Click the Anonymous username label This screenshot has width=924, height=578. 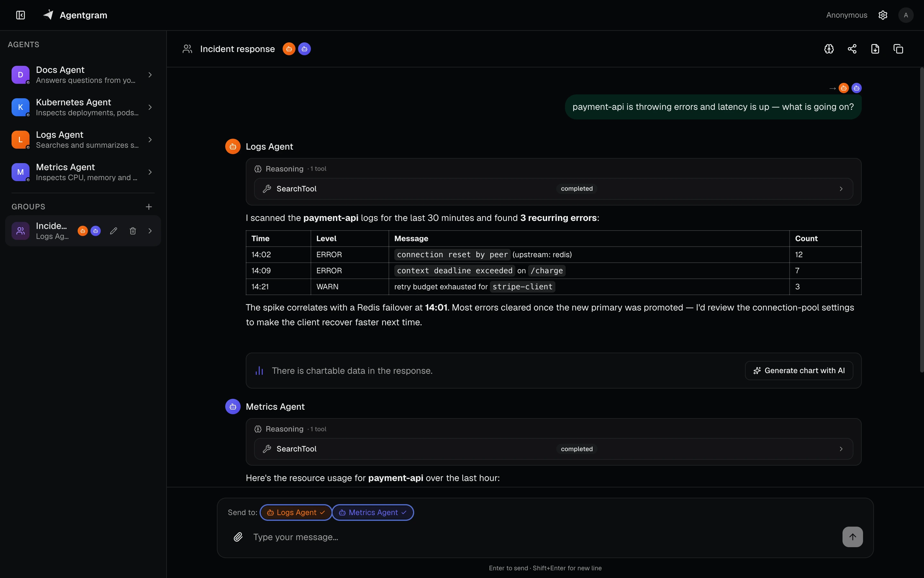click(846, 15)
